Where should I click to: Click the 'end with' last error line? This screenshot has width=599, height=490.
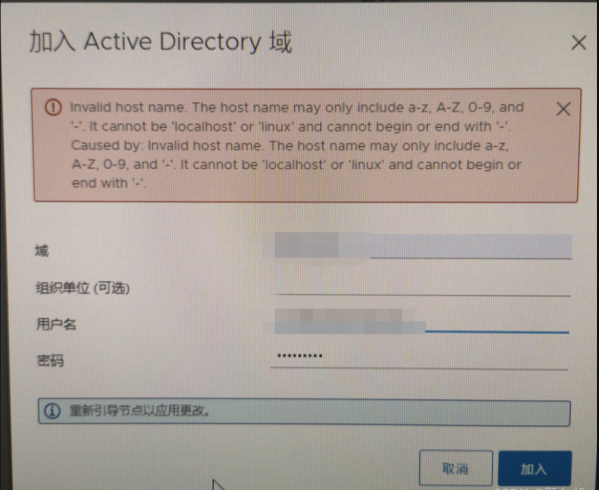[x=109, y=183]
